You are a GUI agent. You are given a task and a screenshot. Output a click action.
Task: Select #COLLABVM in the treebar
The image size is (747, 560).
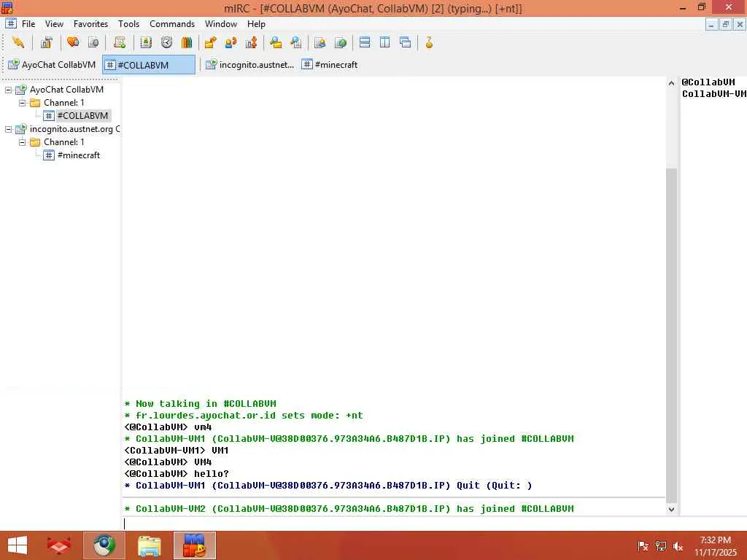82,116
